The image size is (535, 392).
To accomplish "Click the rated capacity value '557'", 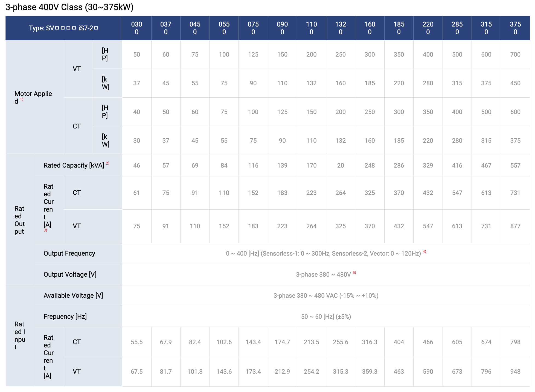I will click(515, 165).
